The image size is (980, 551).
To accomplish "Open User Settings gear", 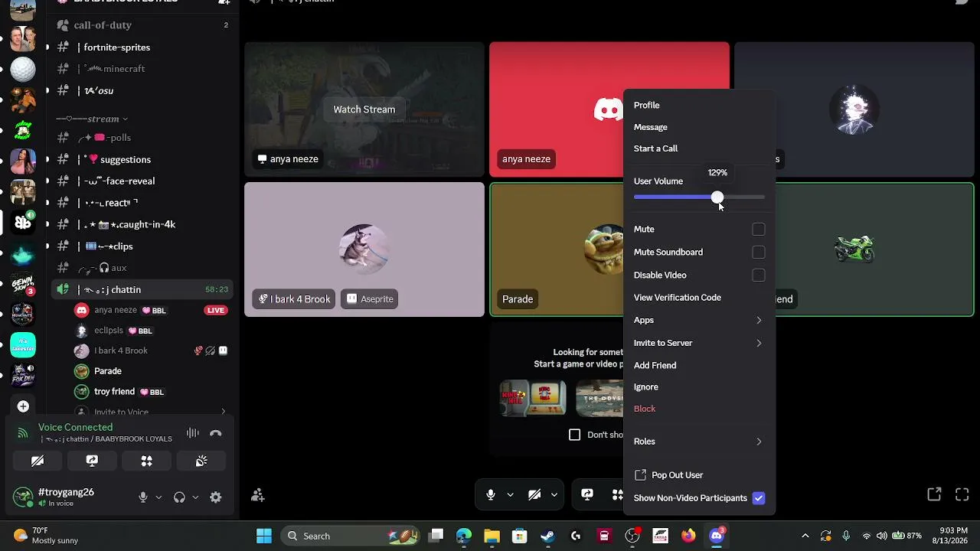I will [216, 497].
